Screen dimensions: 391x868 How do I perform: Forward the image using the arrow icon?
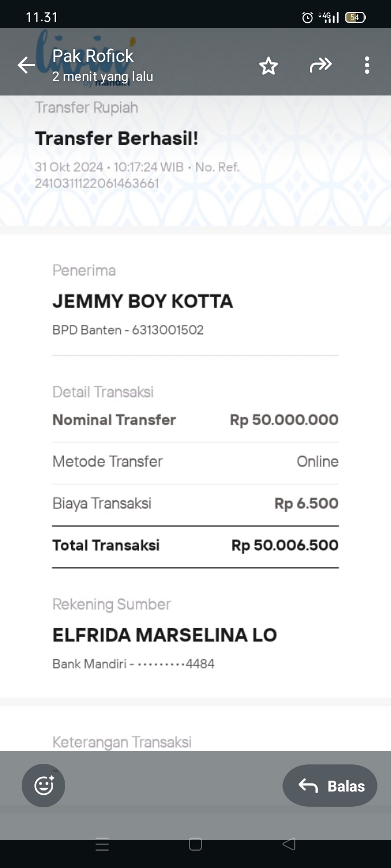pyautogui.click(x=320, y=66)
